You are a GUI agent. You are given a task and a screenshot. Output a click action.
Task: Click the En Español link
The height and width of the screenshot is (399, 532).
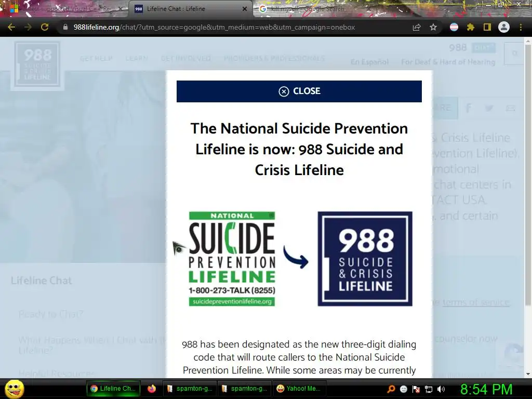point(369,62)
